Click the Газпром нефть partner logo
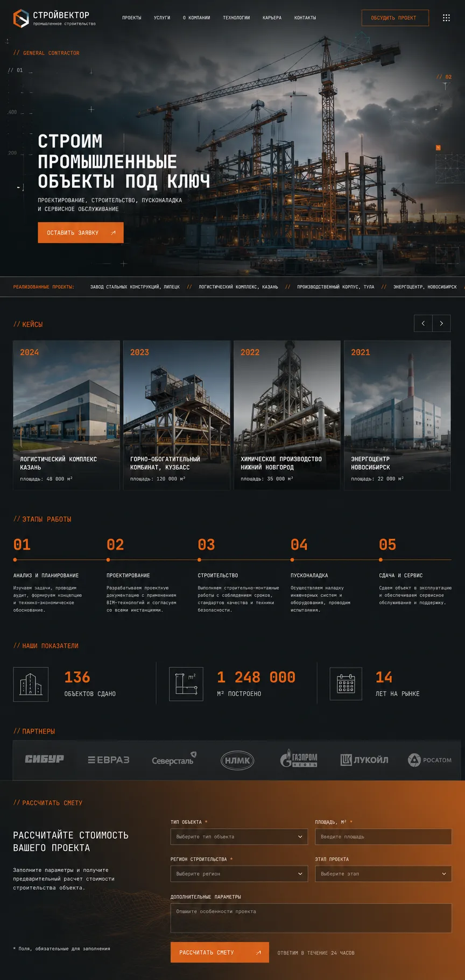Screen dimensions: 465x980 [299, 759]
